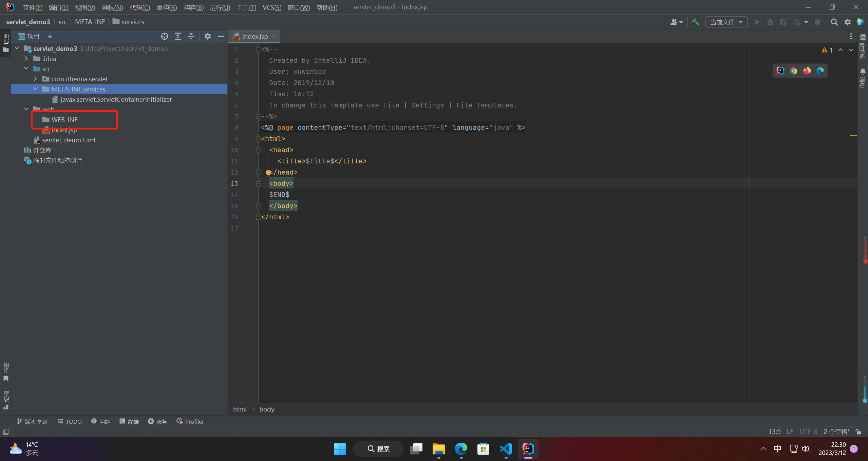Toggle read-only lock in status bar
Image resolution: width=868 pixels, height=461 pixels.
click(x=858, y=432)
